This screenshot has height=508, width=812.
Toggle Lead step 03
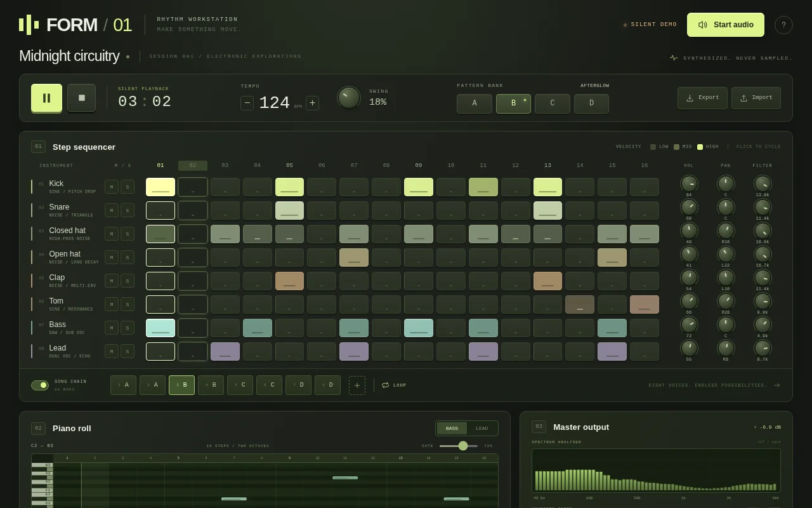225,351
